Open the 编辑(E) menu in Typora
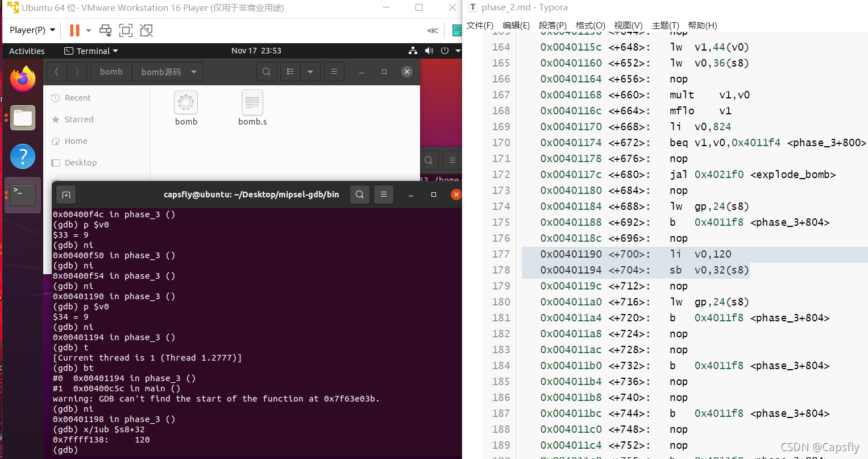The image size is (868, 459). click(516, 26)
